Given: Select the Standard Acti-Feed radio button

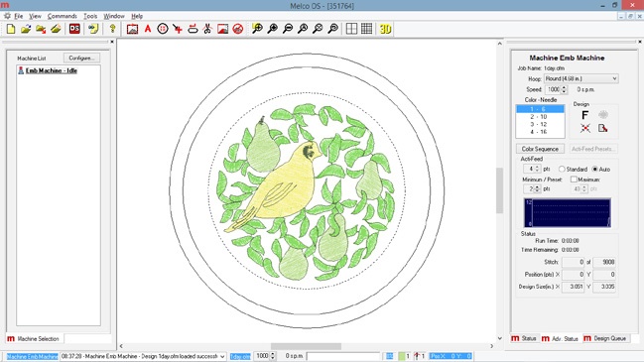Looking at the screenshot, I should click(x=562, y=169).
